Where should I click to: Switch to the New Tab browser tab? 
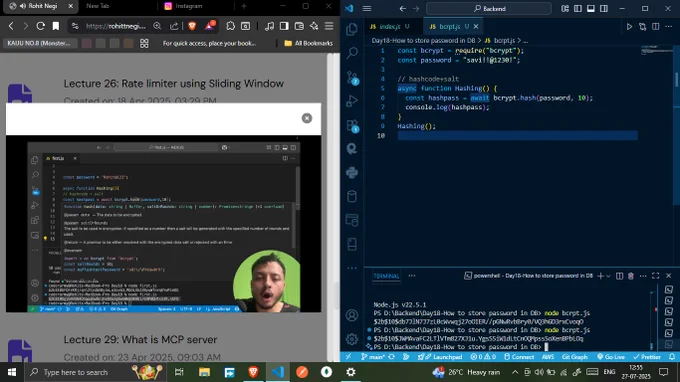(98, 6)
